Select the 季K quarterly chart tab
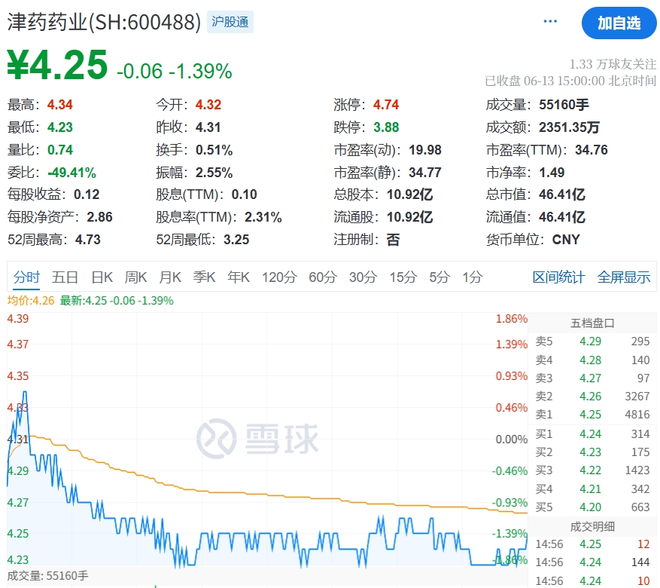Viewport: 660px width, 588px height. tap(204, 277)
